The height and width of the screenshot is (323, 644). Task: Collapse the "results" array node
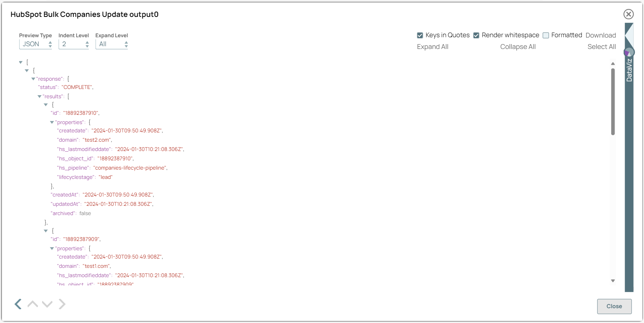pos(39,97)
